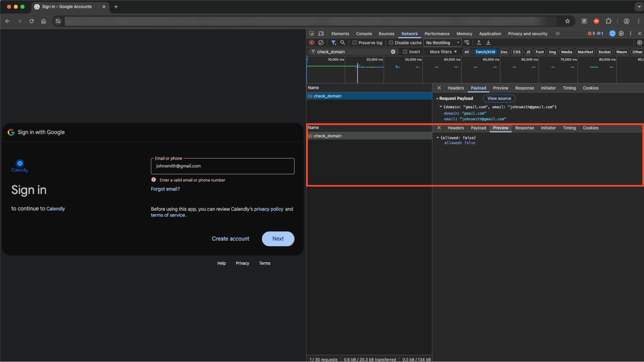Screen dimensions: 644x362
Task: Click the import HAR upload icon
Action: [479, 42]
